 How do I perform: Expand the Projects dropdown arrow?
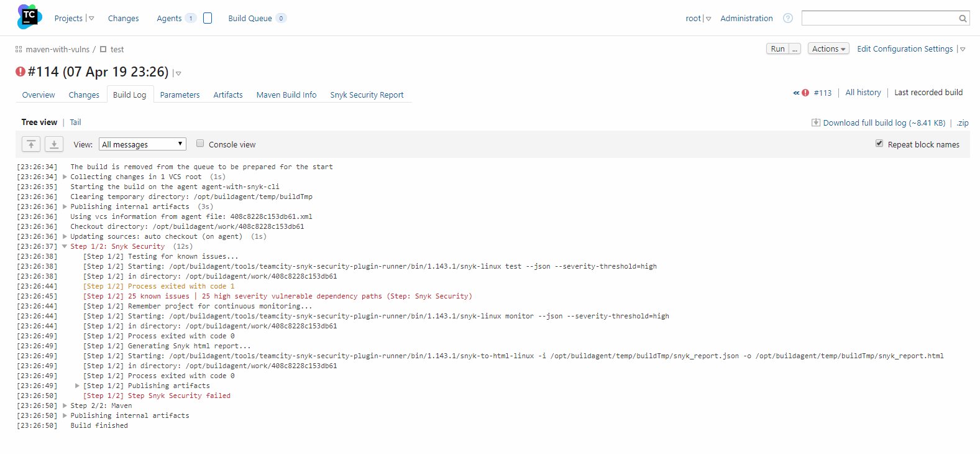point(91,19)
